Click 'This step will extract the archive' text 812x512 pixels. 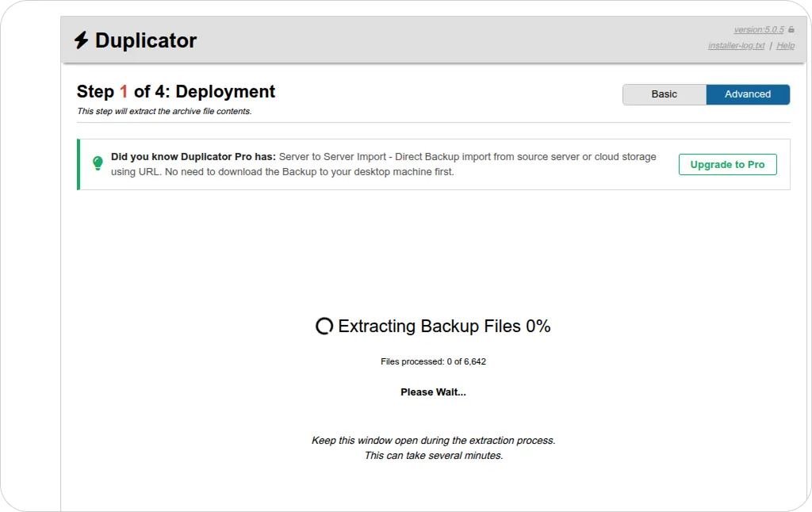tap(164, 111)
